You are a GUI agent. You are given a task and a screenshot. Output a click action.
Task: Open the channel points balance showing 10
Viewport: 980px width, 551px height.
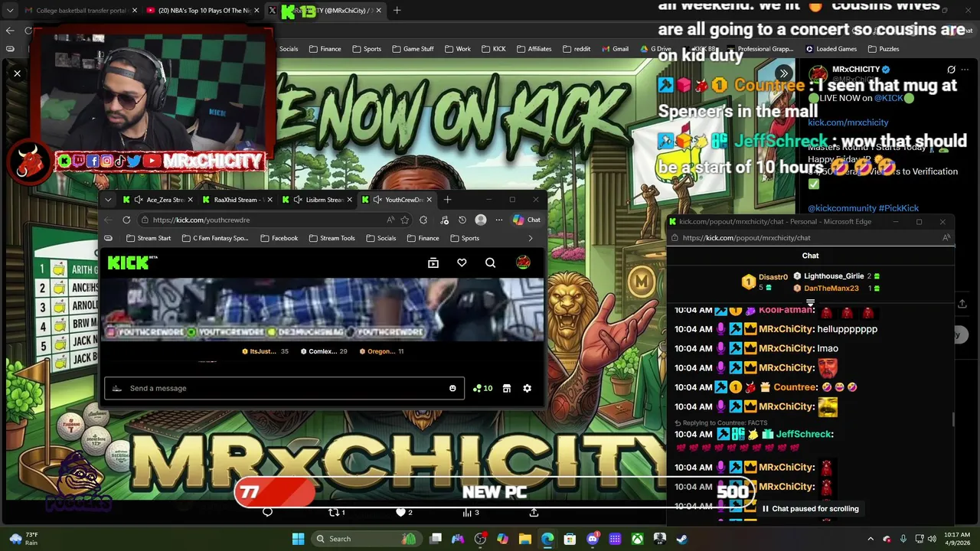[x=482, y=388]
